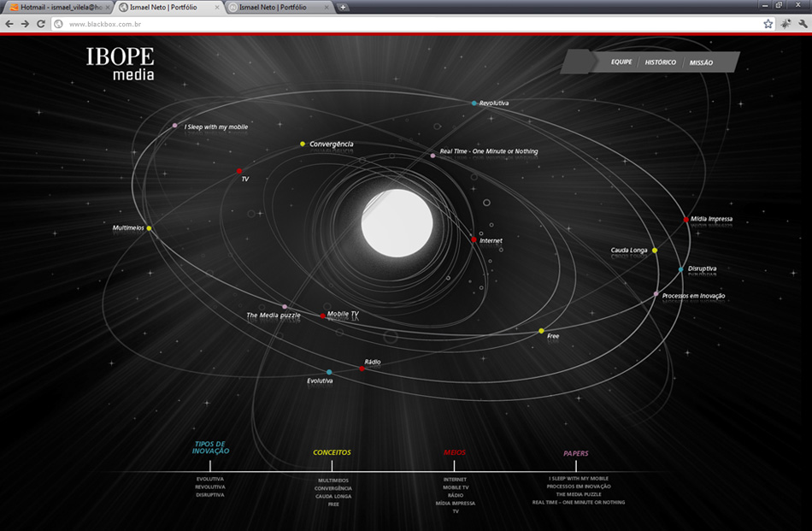Select the red Internet node dot
The image size is (812, 531).
click(x=474, y=239)
